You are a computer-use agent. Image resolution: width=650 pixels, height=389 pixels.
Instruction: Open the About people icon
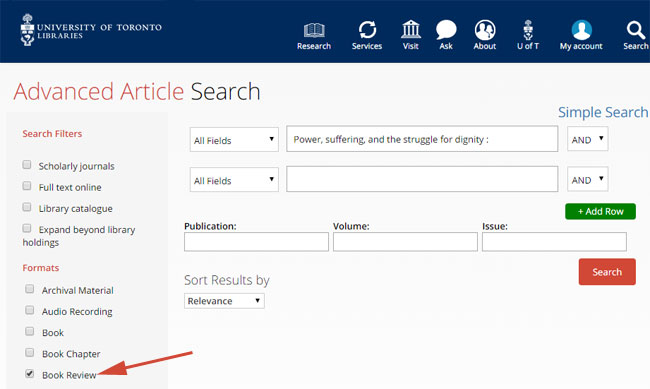point(485,30)
